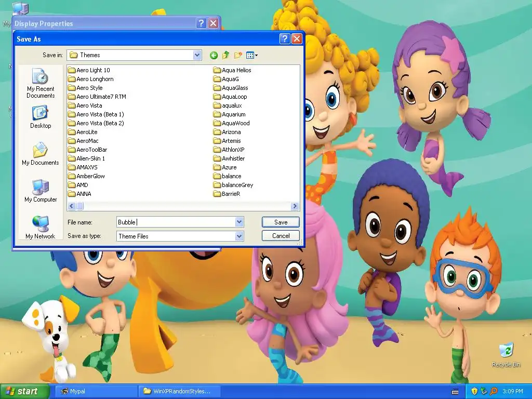This screenshot has width=532, height=399.
Task: Select the Aero Vista (Beta 2) folder
Action: pyautogui.click(x=96, y=123)
